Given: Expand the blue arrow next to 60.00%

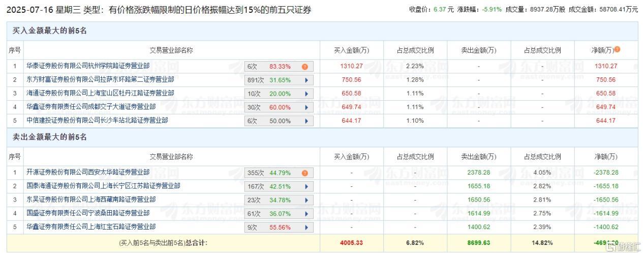Looking at the screenshot, I should (x=306, y=107).
